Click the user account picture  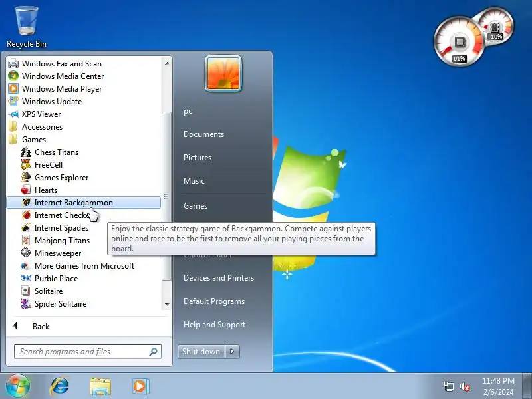coord(223,73)
